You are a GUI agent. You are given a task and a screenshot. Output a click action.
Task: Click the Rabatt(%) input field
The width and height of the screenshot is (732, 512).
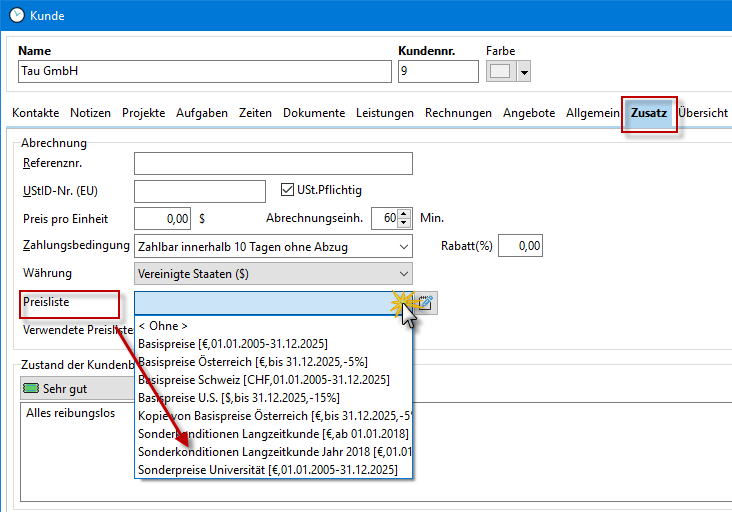pos(520,246)
